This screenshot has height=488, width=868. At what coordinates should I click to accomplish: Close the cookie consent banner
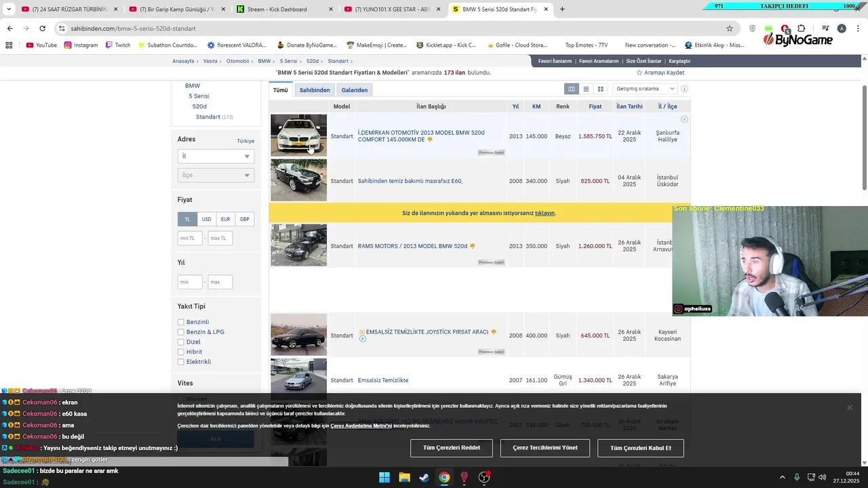coord(849,407)
